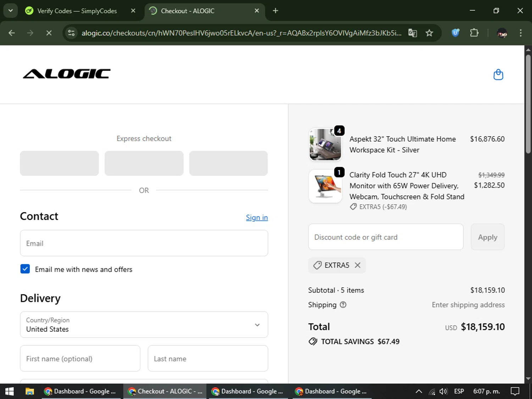Switch to Verify Codes — SimplyCodes tab
The image size is (532, 399).
point(77,11)
